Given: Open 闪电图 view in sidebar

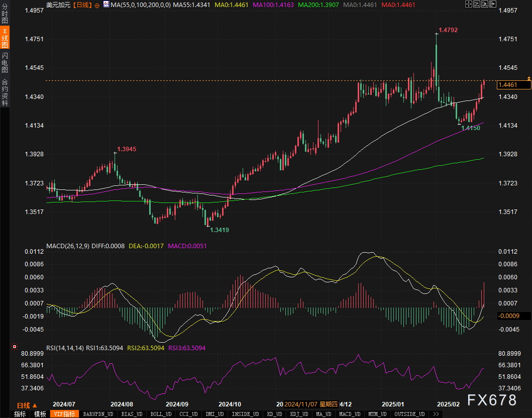Looking at the screenshot, I should coord(5,63).
